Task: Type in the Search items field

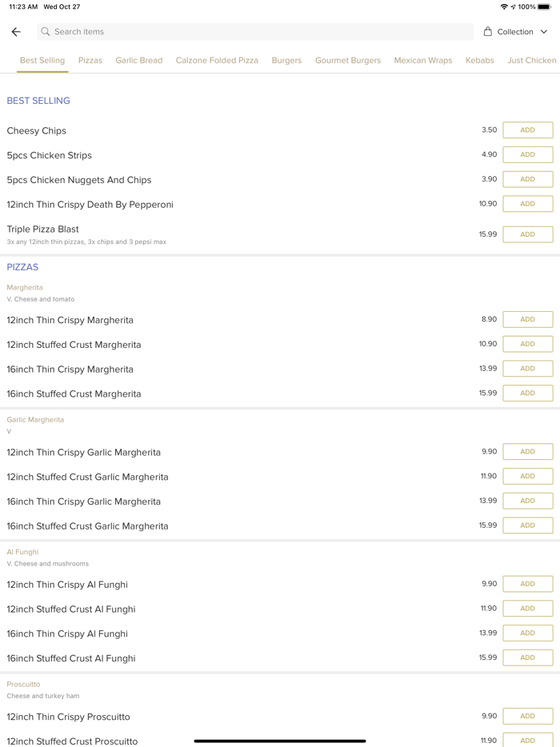Action: pos(256,32)
